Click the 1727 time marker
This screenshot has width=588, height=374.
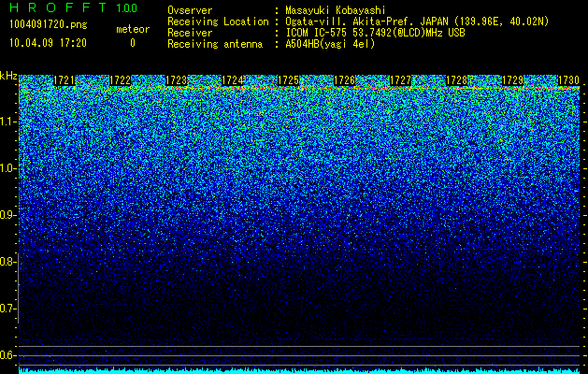pyautogui.click(x=400, y=80)
